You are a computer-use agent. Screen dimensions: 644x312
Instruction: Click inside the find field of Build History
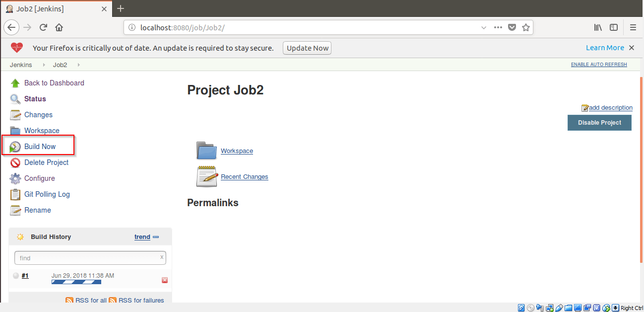pyautogui.click(x=89, y=257)
